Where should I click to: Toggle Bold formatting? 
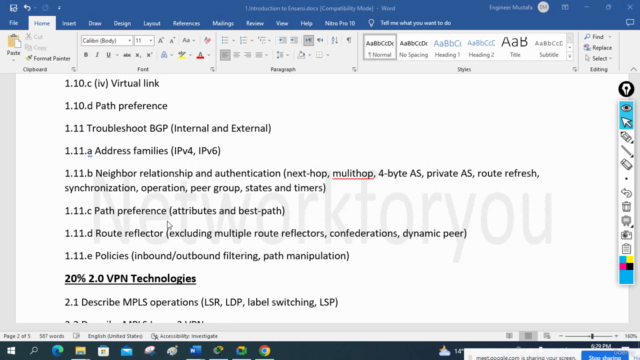click(86, 55)
